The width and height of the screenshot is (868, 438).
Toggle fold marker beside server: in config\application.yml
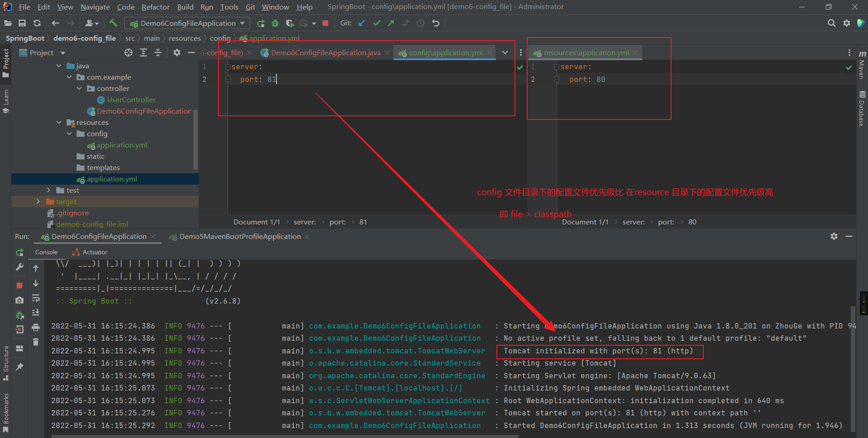(228, 67)
